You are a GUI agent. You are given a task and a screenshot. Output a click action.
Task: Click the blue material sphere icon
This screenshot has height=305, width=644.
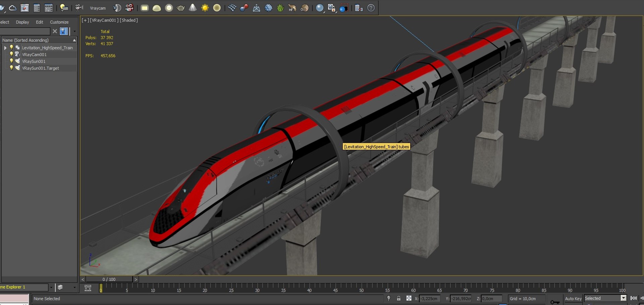point(320,8)
